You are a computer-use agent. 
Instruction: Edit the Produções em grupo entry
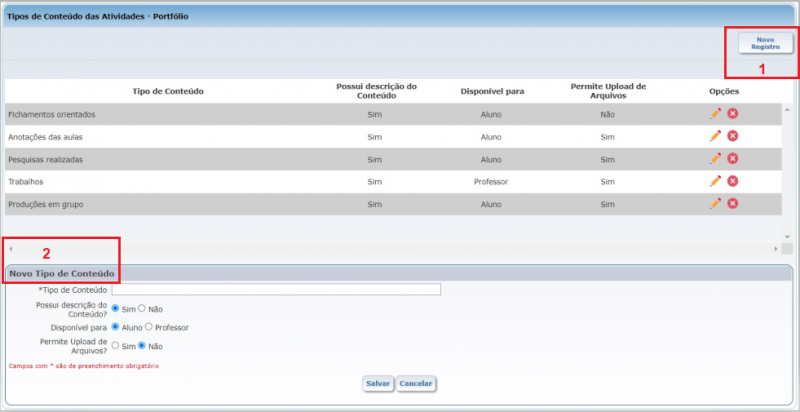click(715, 203)
